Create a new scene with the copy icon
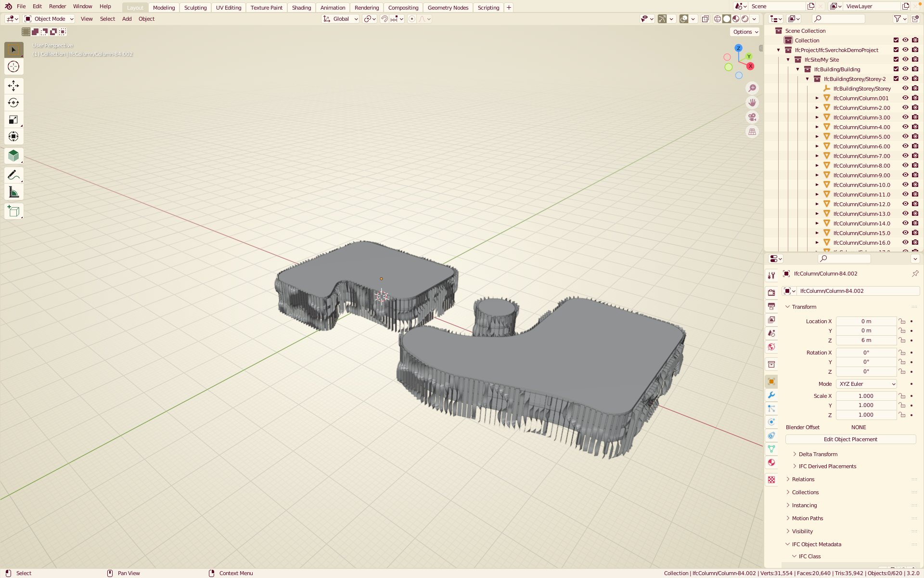924x578 pixels. 811,6
